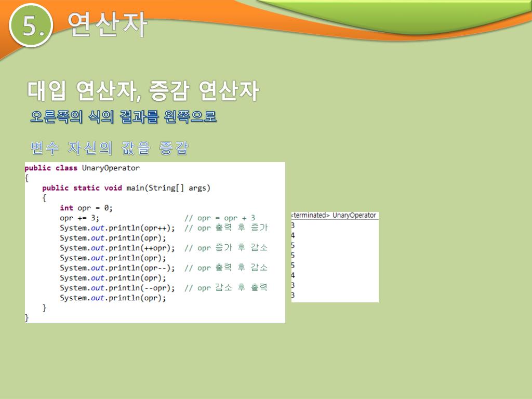Click the comment '// opr 증가 후 감소'

(x=226, y=248)
